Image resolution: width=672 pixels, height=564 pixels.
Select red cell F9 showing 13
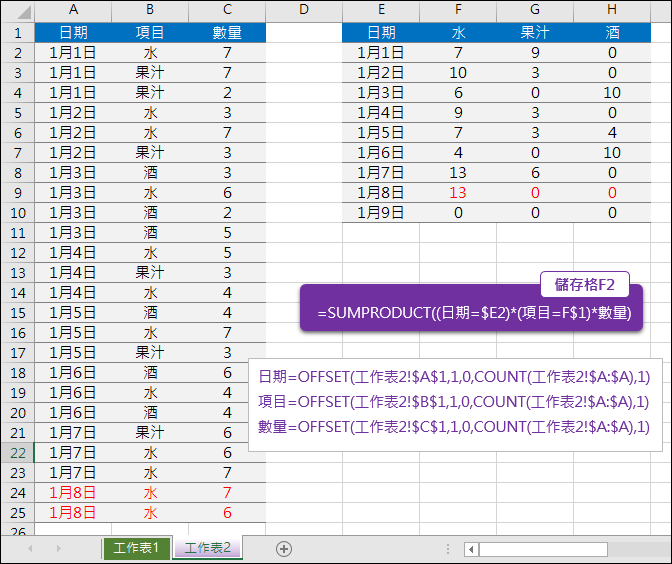tap(458, 192)
